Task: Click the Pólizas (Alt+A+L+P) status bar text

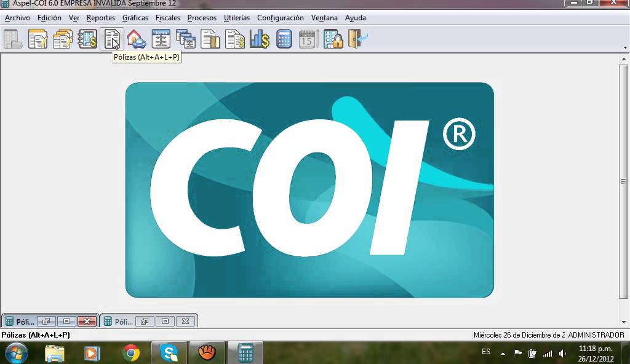Action: (36, 334)
